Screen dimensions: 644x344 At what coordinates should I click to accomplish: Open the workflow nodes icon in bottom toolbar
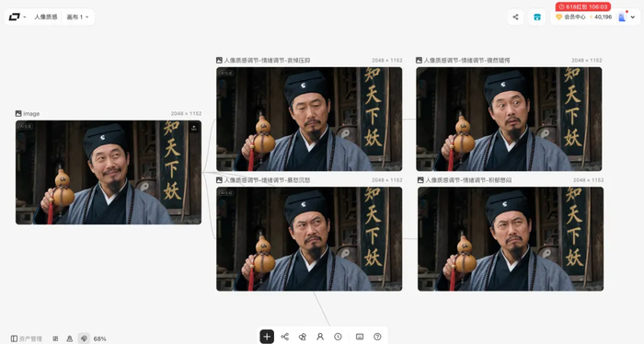(x=284, y=337)
